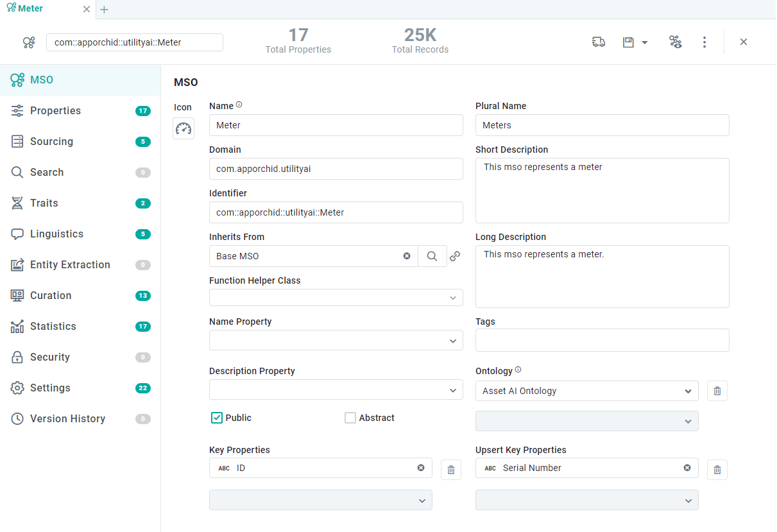Click the link icon beside Inherits From
The image size is (777, 532).
455,256
